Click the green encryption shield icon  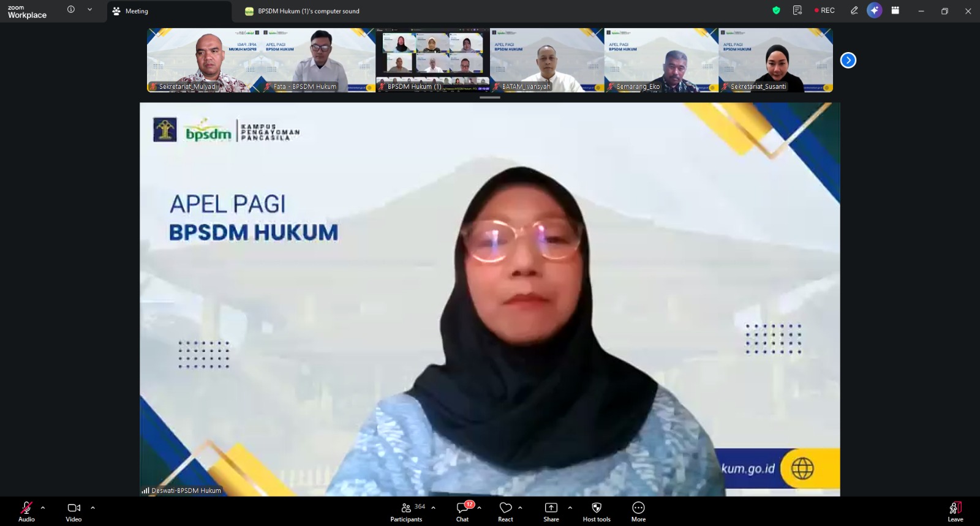point(776,10)
